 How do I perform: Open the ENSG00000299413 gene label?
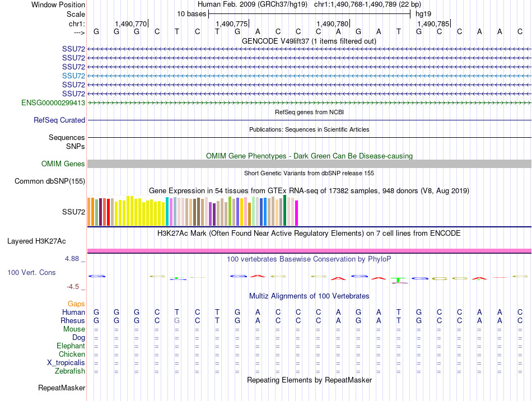[53, 103]
